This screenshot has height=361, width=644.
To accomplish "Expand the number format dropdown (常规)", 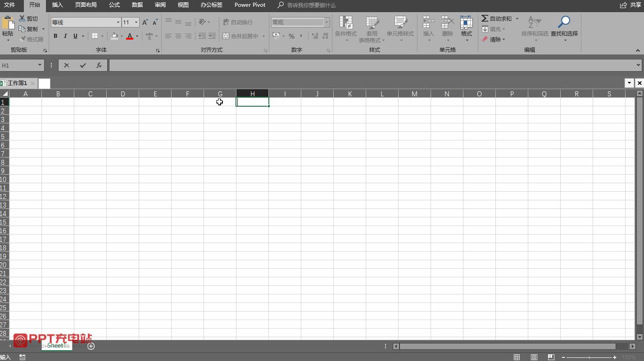I will pyautogui.click(x=327, y=22).
